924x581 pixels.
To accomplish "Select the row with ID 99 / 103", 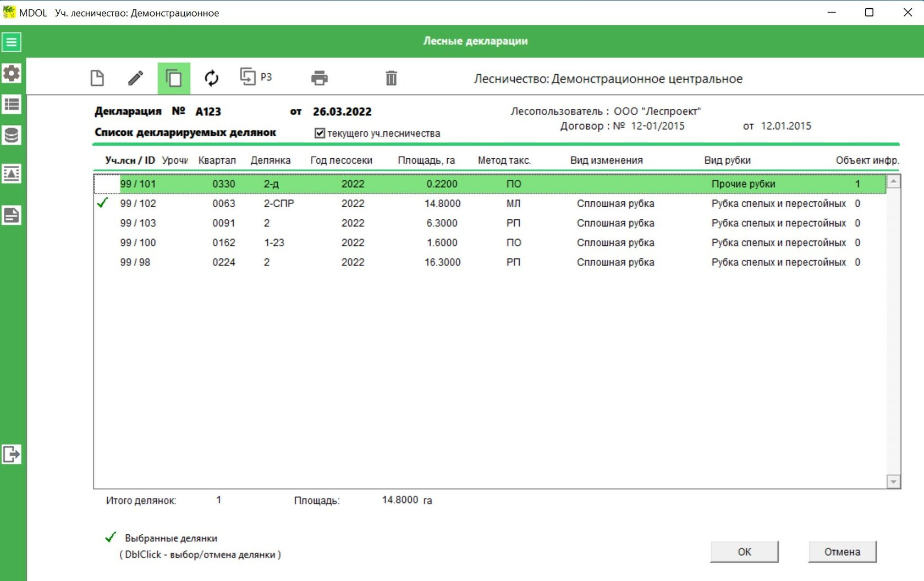I will tap(138, 223).
